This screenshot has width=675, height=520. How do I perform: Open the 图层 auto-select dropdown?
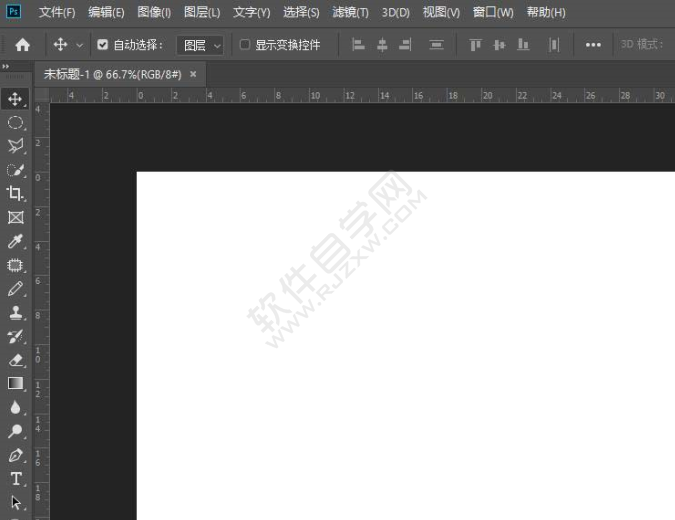coord(200,45)
